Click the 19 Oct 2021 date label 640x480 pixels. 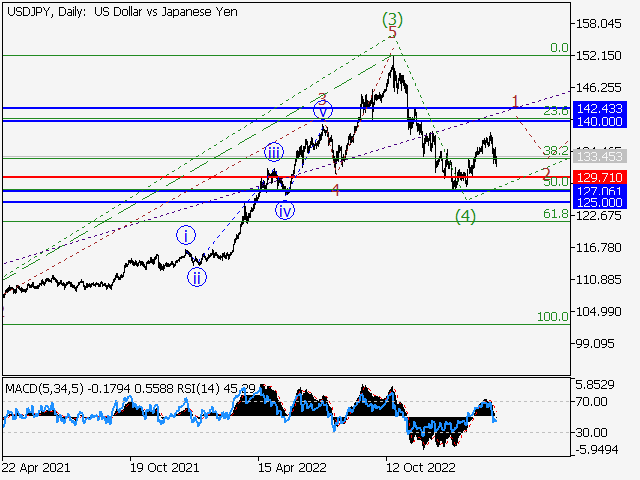[164, 467]
